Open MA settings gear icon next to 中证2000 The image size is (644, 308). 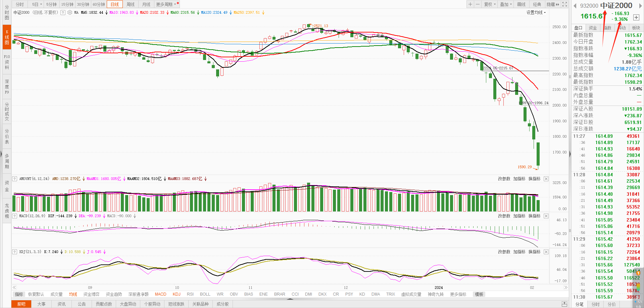pos(70,13)
